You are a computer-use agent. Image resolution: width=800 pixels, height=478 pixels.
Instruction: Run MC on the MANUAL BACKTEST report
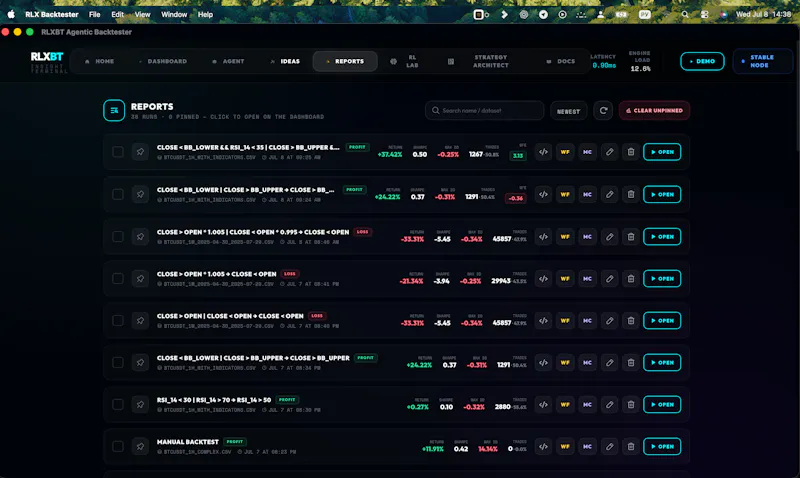pyautogui.click(x=587, y=446)
